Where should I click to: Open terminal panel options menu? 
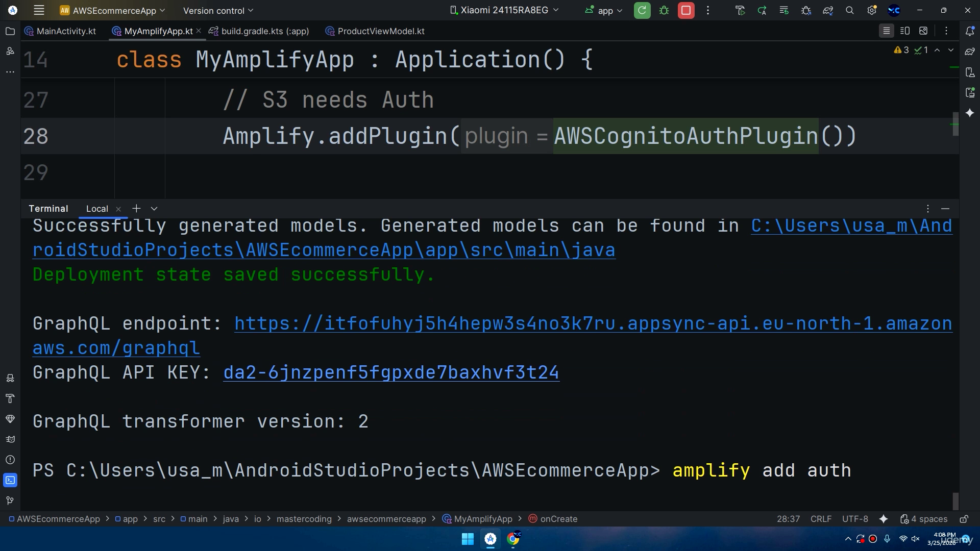[928, 209]
